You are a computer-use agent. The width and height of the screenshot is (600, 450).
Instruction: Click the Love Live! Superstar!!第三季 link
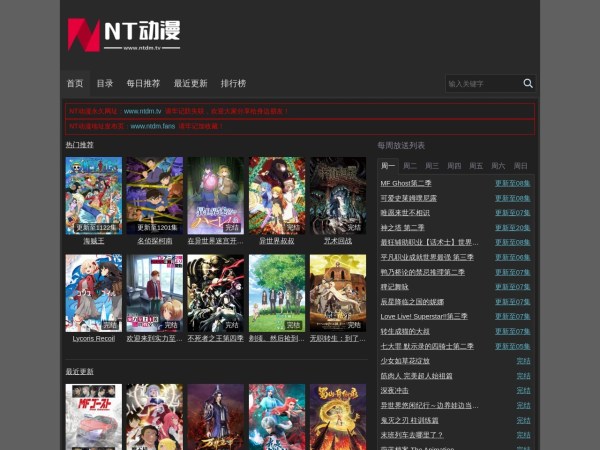[x=424, y=316]
